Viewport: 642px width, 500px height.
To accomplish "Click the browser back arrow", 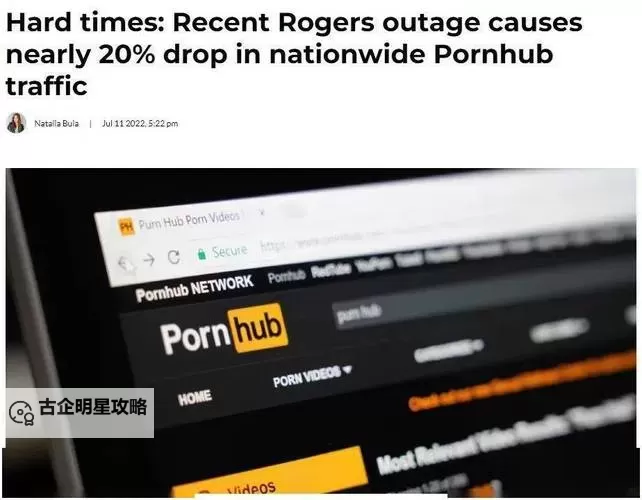I will [x=125, y=263].
